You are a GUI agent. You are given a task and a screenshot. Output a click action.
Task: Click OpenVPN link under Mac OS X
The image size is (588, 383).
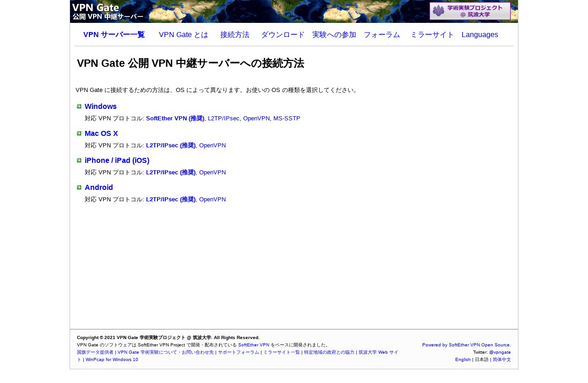click(x=212, y=146)
